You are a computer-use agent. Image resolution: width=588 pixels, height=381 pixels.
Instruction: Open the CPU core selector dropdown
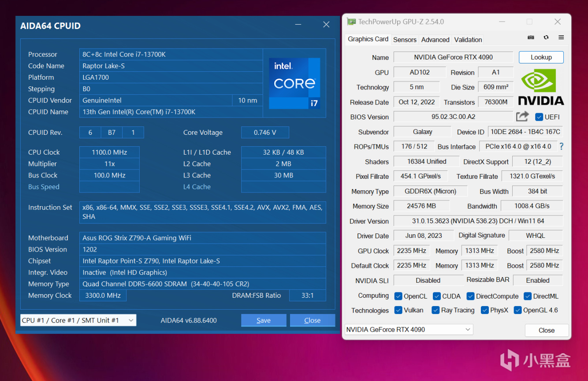point(78,320)
